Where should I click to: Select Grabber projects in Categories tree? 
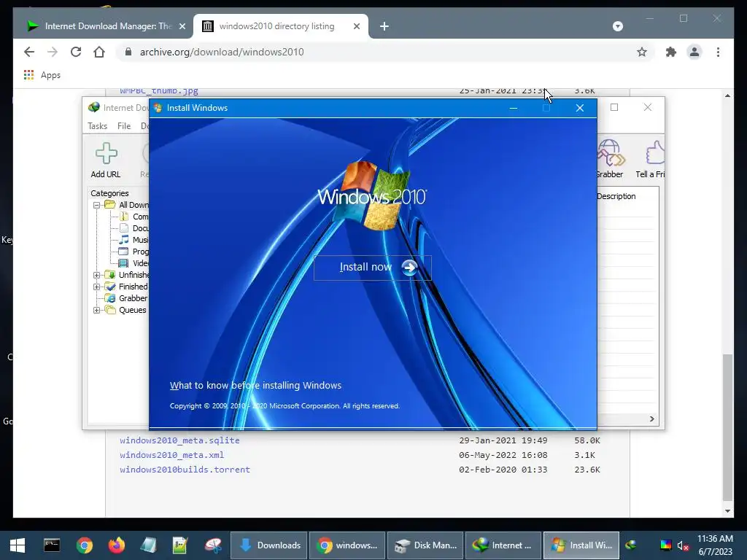tap(133, 298)
